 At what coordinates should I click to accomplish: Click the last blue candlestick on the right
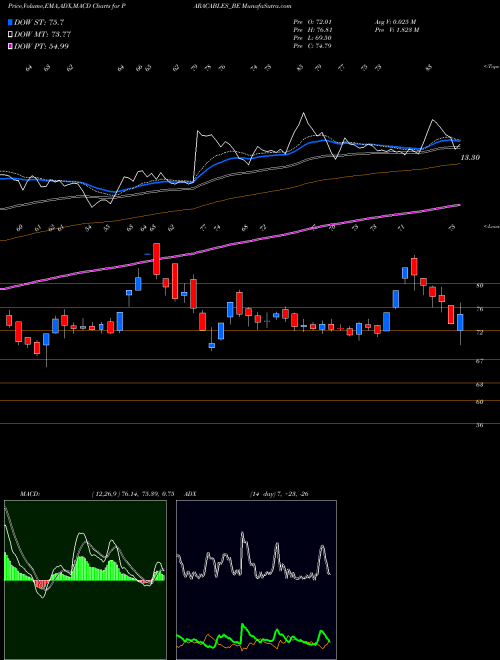pos(460,322)
